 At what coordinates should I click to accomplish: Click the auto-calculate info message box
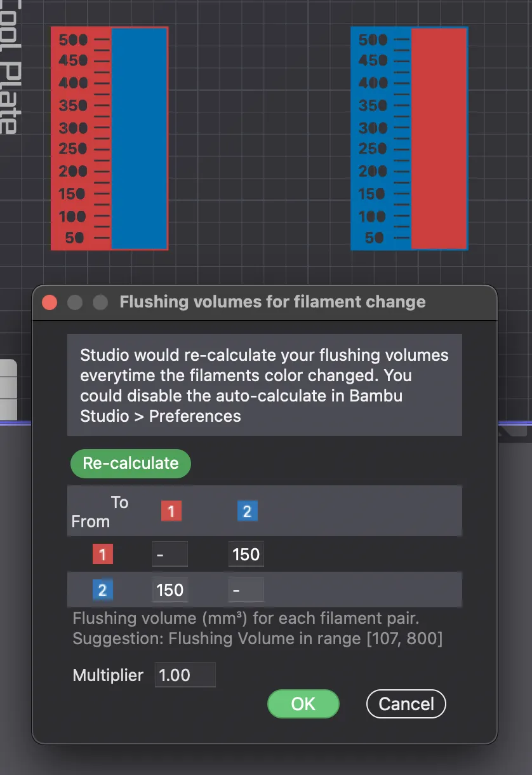265,385
